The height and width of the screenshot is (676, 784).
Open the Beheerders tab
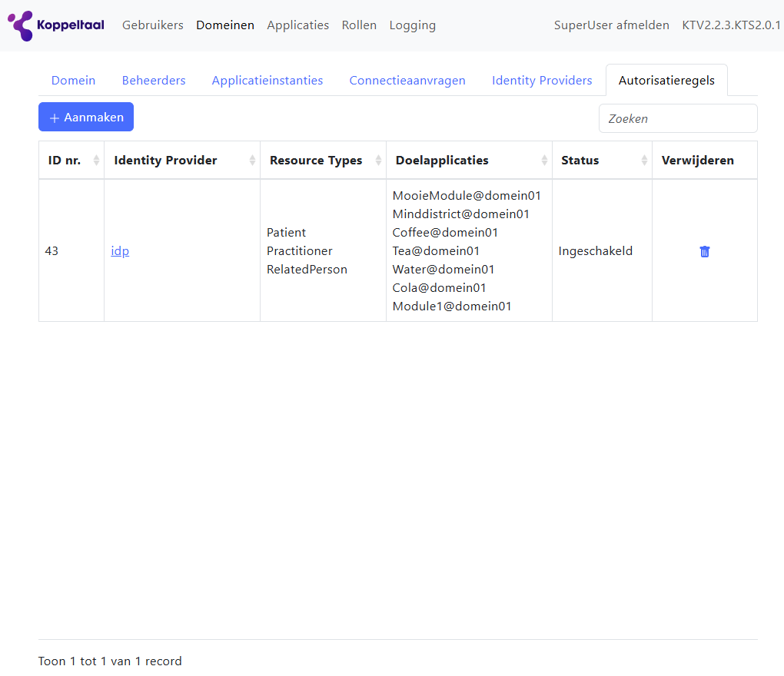coord(154,81)
